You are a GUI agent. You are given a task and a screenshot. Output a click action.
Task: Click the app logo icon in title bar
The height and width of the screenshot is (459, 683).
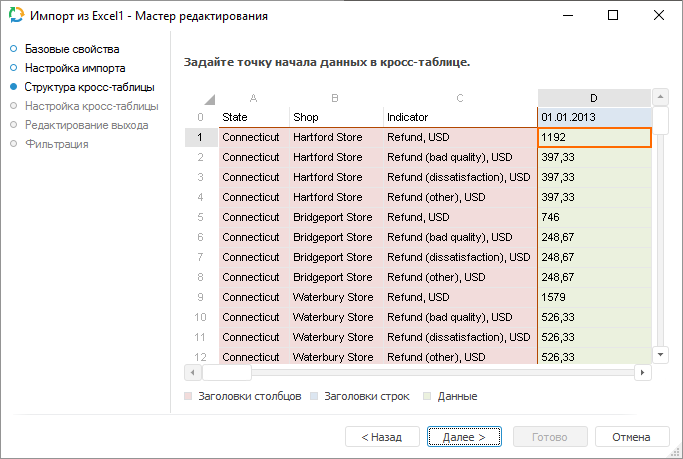15,16
